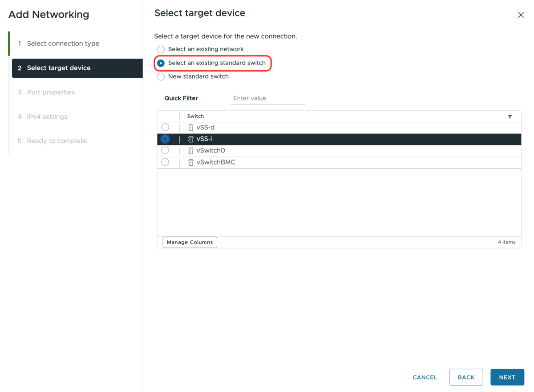Choose 'Select an existing standard switch' option
This screenshot has width=534, height=392.
[x=161, y=63]
